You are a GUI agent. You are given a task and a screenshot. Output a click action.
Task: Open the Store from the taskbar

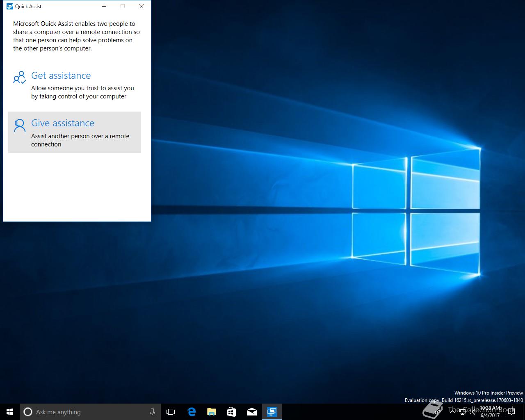click(232, 412)
